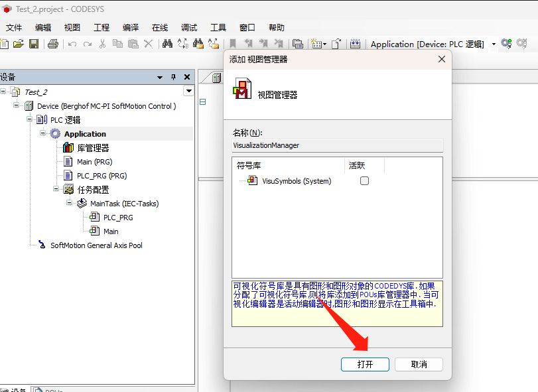Viewport: 538px width, 392px height.
Task: Click the Print icon in toolbar
Action: pos(53,44)
